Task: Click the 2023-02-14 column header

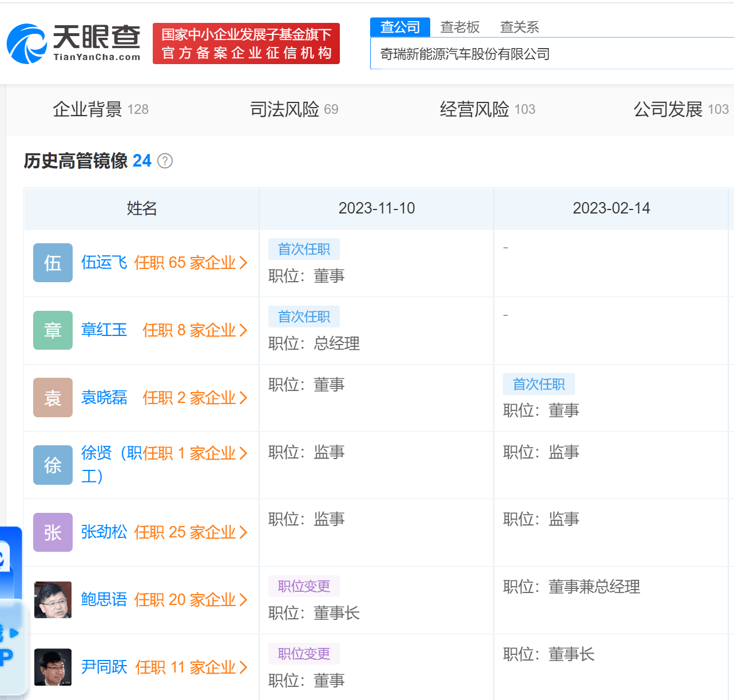Action: click(x=611, y=208)
